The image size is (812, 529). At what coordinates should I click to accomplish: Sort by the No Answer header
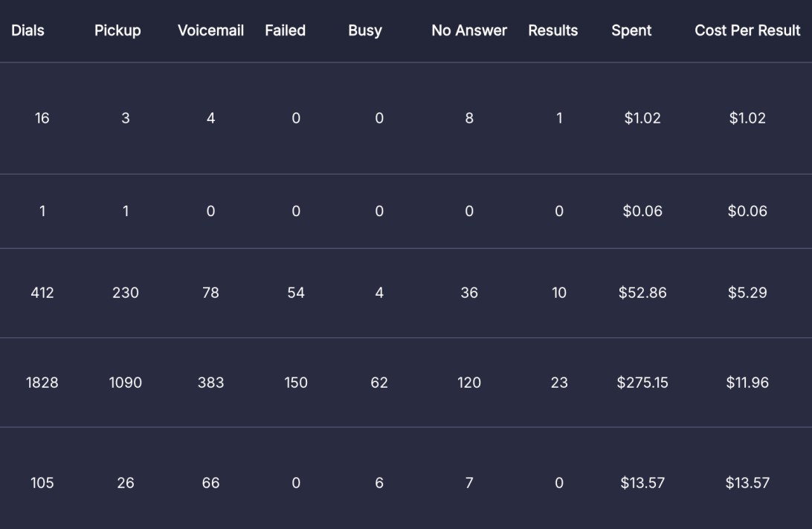tap(469, 30)
